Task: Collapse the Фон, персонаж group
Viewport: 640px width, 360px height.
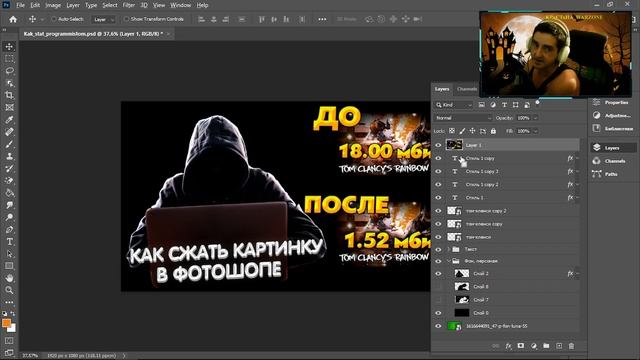Action: pyautogui.click(x=449, y=261)
